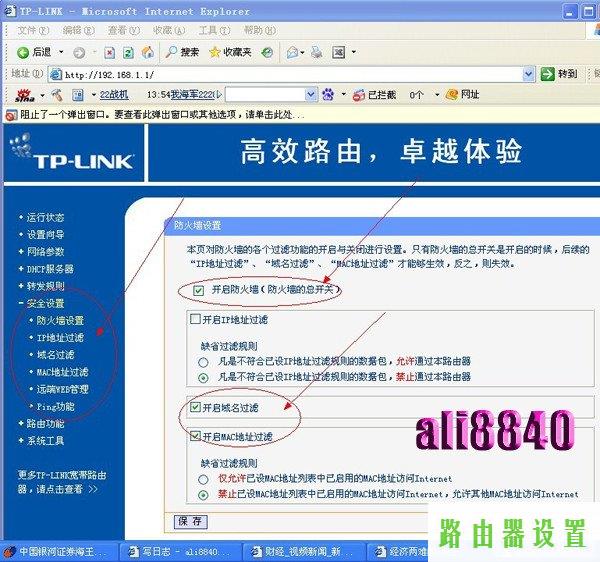Open Back button history dropdown arrow
Viewport: 600px width, 562px height.
60,52
